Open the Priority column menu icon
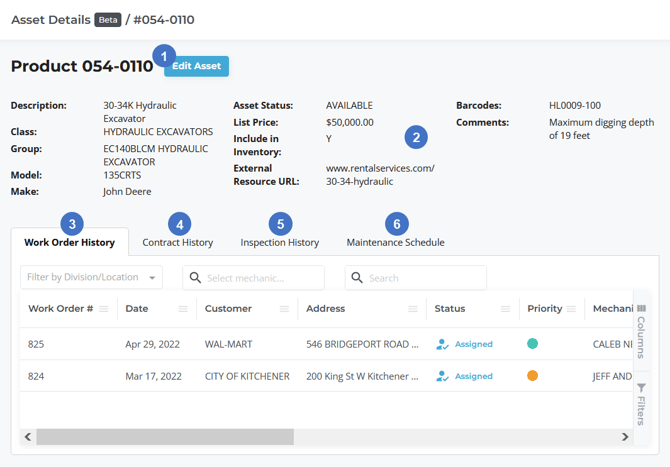Screen dimensions: 670x467 [570, 310]
